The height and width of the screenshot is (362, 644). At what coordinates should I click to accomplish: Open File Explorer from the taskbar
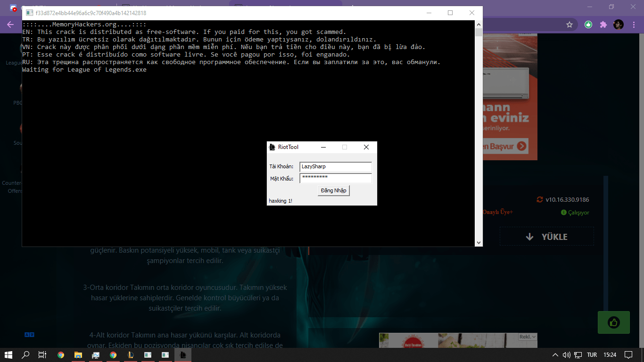tap(78, 355)
